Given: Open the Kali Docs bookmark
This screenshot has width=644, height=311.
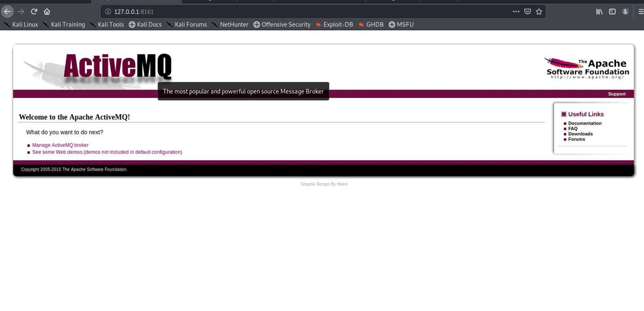Looking at the screenshot, I should [145, 24].
